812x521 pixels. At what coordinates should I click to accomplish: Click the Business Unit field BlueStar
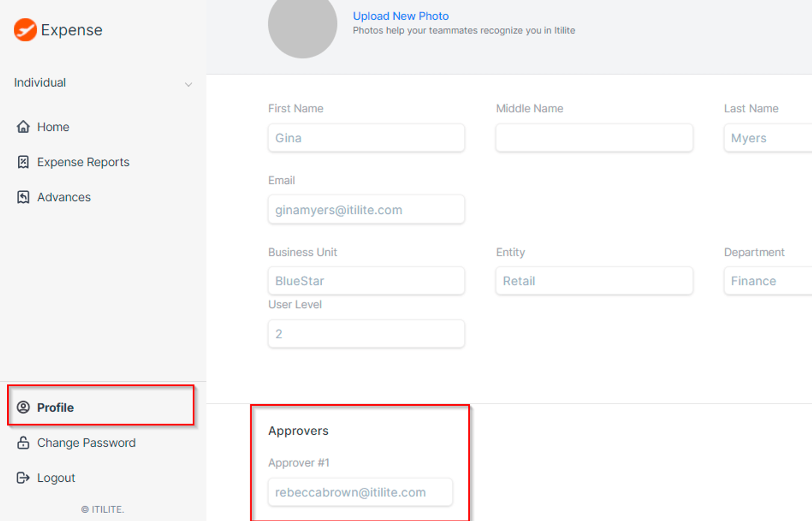tap(366, 280)
